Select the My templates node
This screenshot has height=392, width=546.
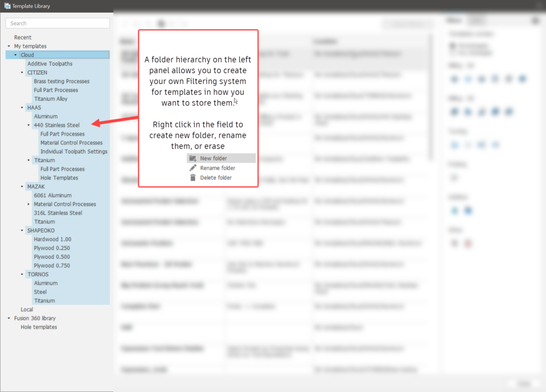[30, 46]
